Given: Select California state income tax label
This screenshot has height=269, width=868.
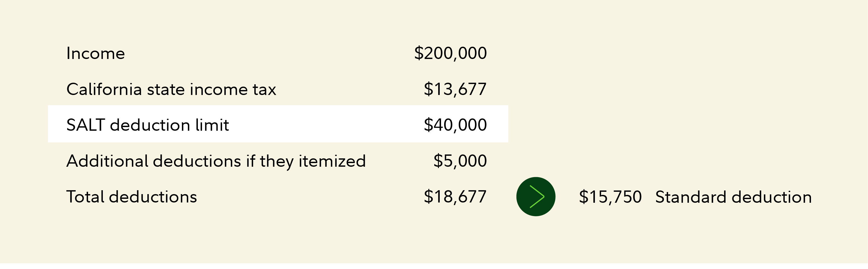Looking at the screenshot, I should [171, 89].
